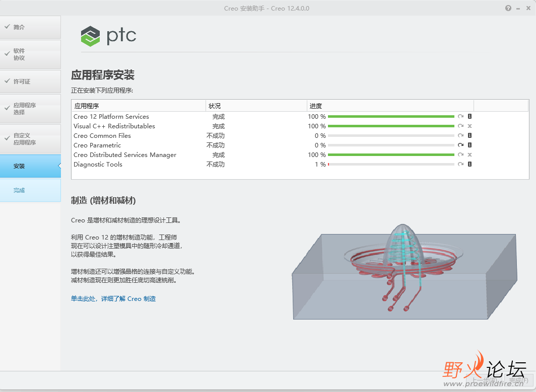Screen dimensions: 536x392
Task: Click progress bar of Creo Parametric
Action: pos(391,145)
